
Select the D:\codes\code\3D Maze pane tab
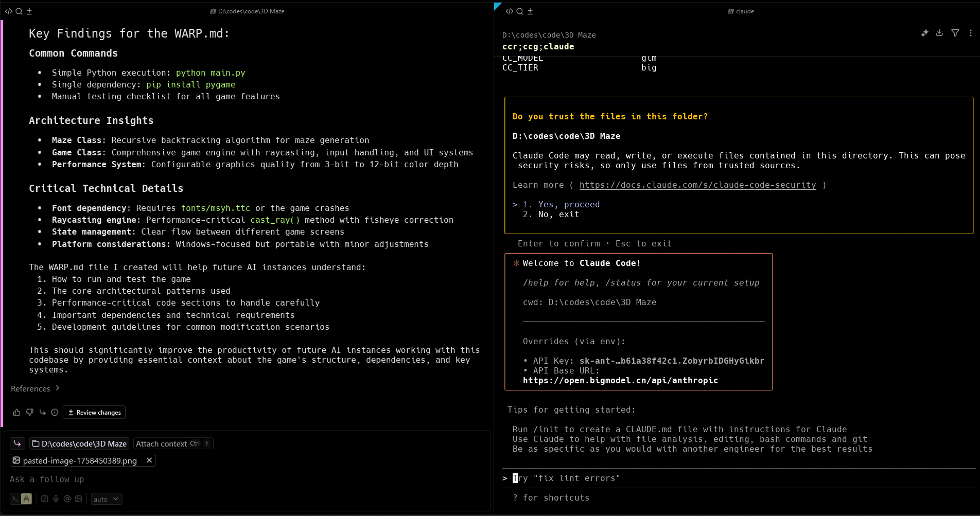point(248,11)
